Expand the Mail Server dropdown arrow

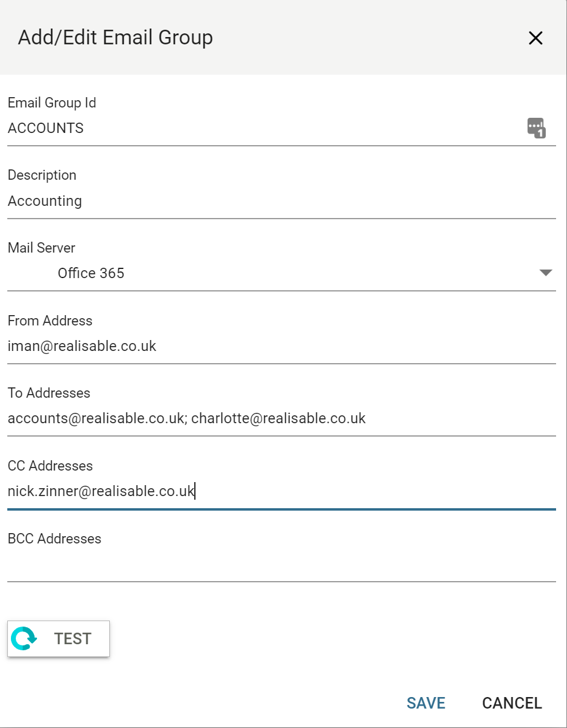coord(545,273)
